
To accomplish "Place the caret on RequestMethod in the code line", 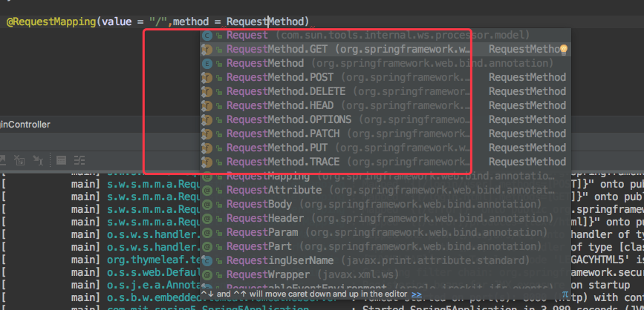I will 265,22.
